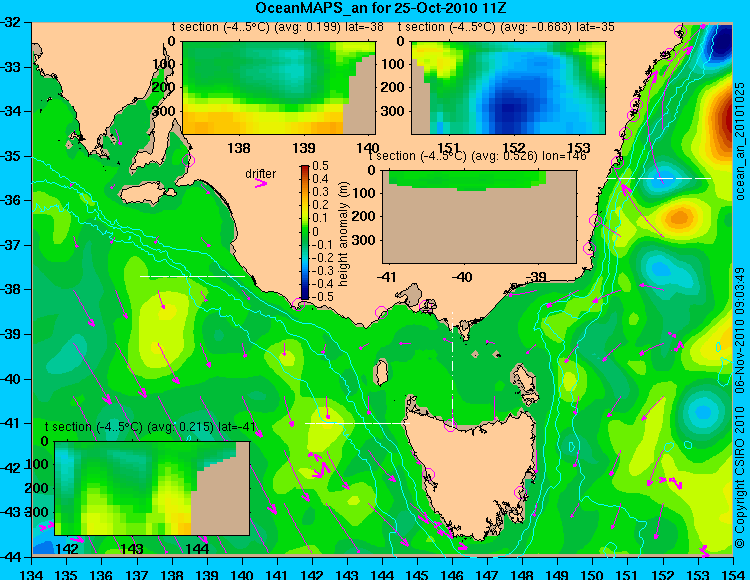
Task: Open the lon=146 temperature section inset plot
Action: [x=479, y=216]
